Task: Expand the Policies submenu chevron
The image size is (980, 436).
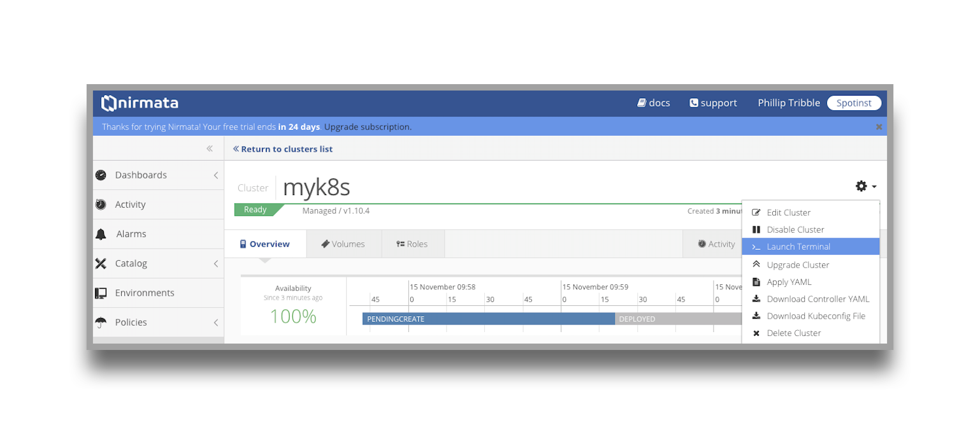Action: (215, 323)
